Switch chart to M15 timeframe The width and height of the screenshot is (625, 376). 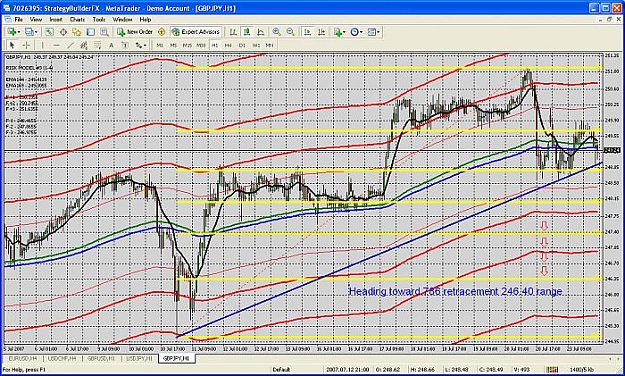tap(187, 45)
